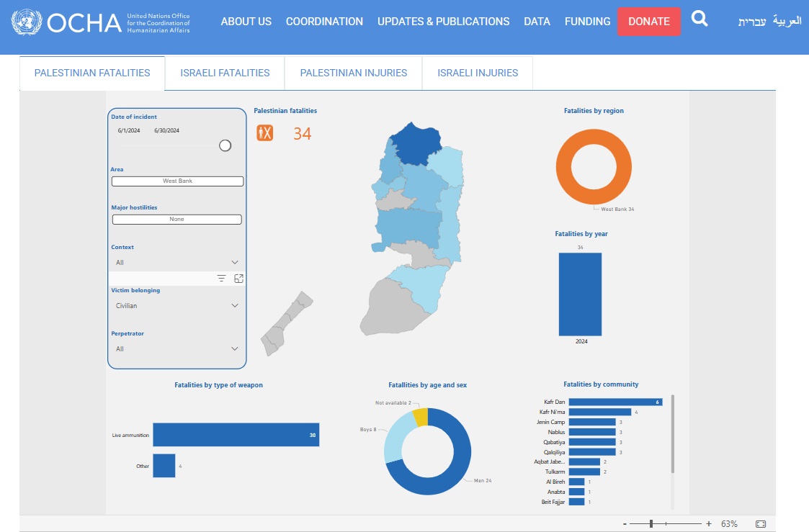Click the Palestinian fatalities person icon
The image size is (809, 532).
265,132
